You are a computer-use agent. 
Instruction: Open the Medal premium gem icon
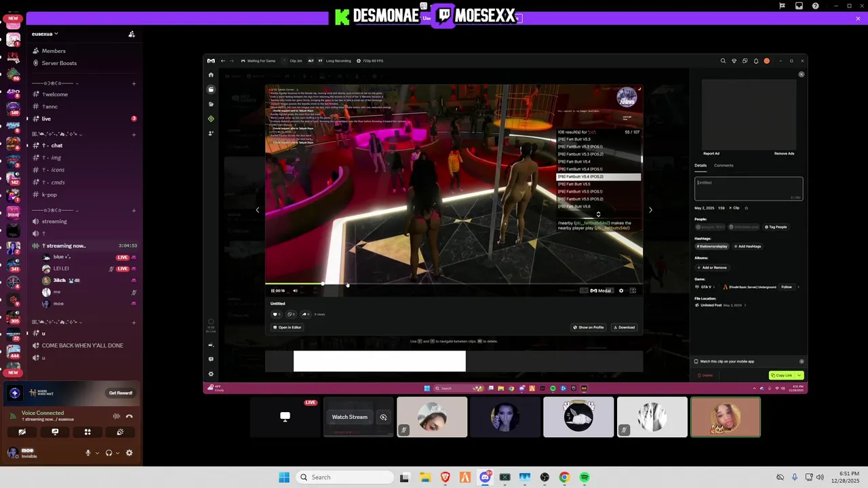[x=734, y=61]
